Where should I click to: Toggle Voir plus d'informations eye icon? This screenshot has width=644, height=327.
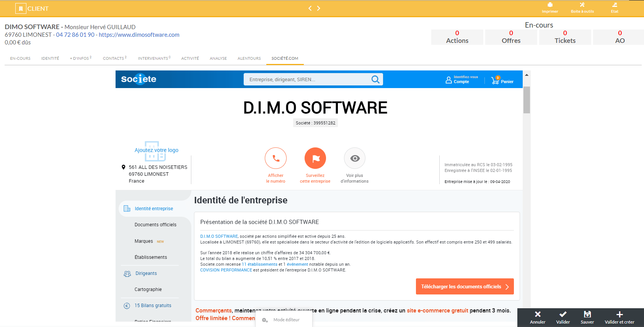tap(355, 158)
